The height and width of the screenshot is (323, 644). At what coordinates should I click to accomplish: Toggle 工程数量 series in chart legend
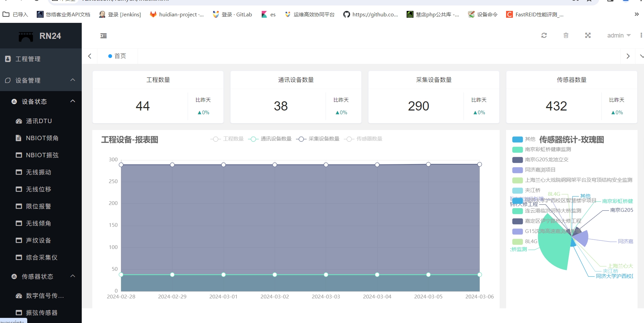coord(227,139)
